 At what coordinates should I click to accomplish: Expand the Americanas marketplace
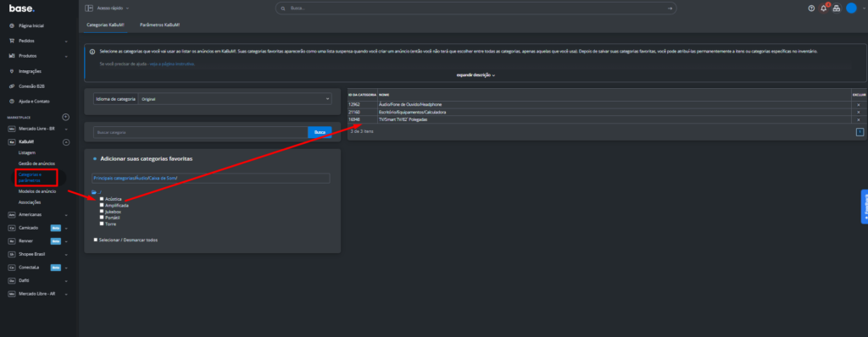click(x=66, y=215)
